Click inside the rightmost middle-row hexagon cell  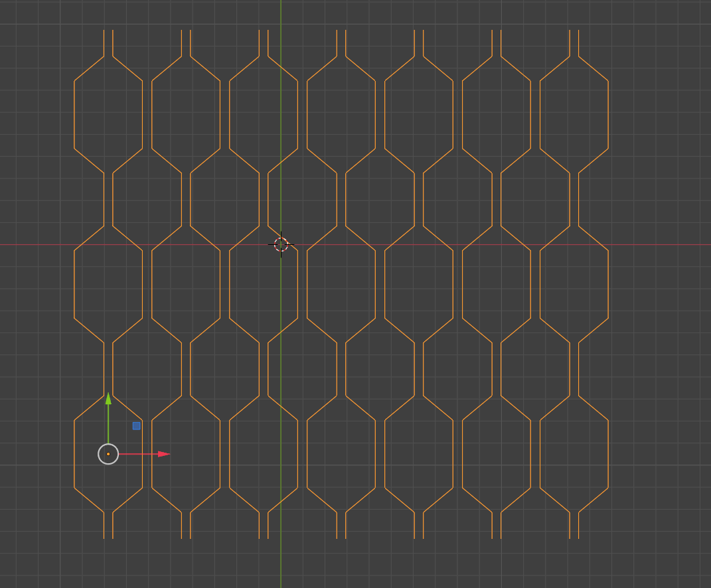(x=574, y=284)
